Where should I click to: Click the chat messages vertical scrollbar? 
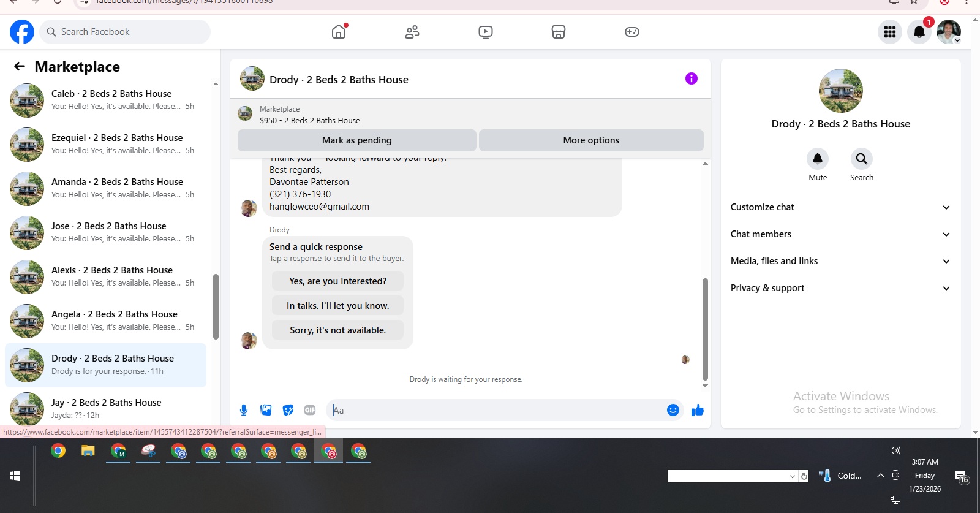(705, 329)
